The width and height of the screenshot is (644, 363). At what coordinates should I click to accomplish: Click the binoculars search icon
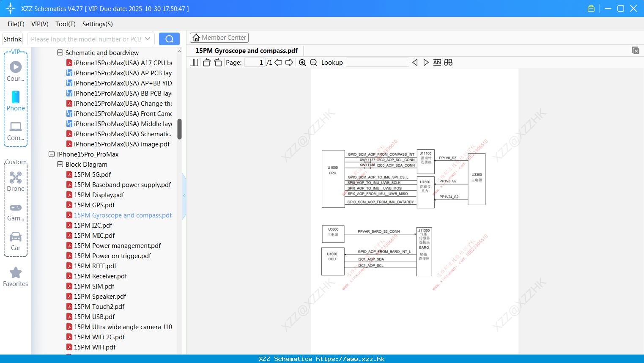pos(448,63)
